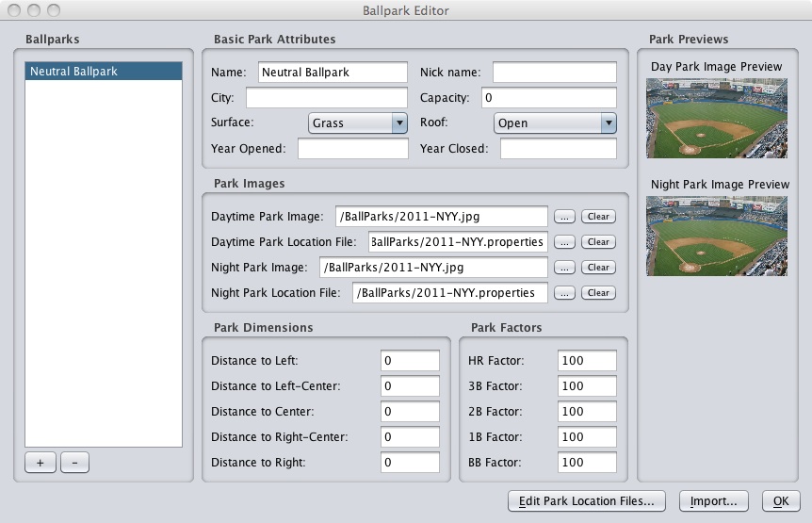Open the Roof dropdown
The height and width of the screenshot is (523, 812).
tap(555, 123)
